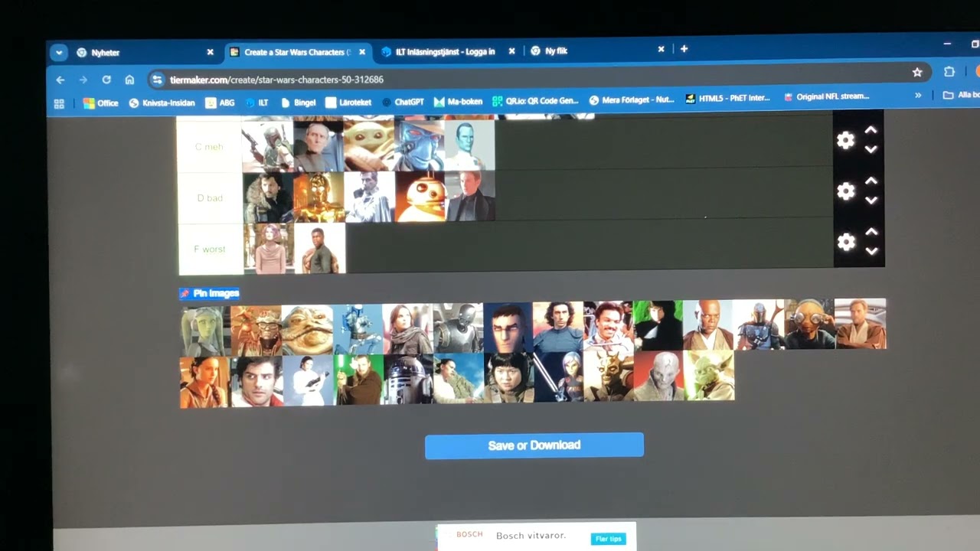
Task: Open the QR.io QR Code Gen bookmark
Action: (x=535, y=100)
